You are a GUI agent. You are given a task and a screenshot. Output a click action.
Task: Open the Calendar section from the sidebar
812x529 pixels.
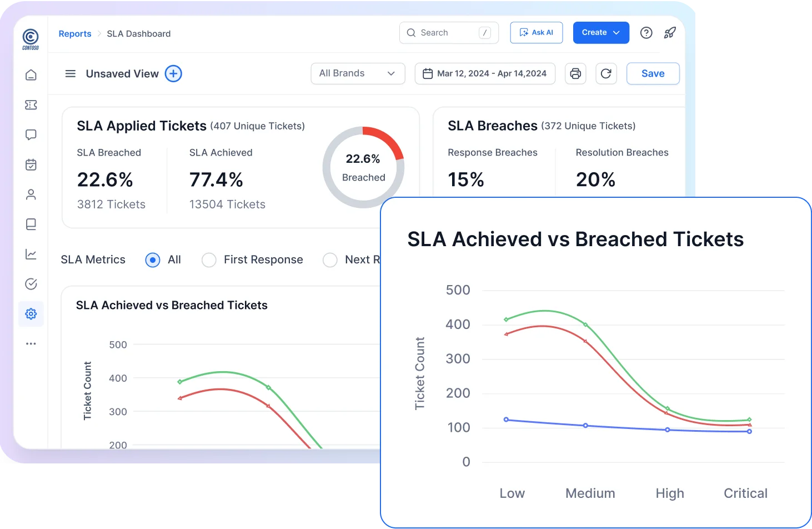pyautogui.click(x=31, y=164)
